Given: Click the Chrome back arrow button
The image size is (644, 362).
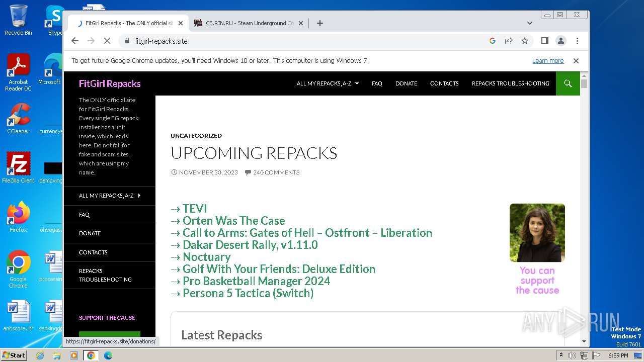Looking at the screenshot, I should (75, 41).
